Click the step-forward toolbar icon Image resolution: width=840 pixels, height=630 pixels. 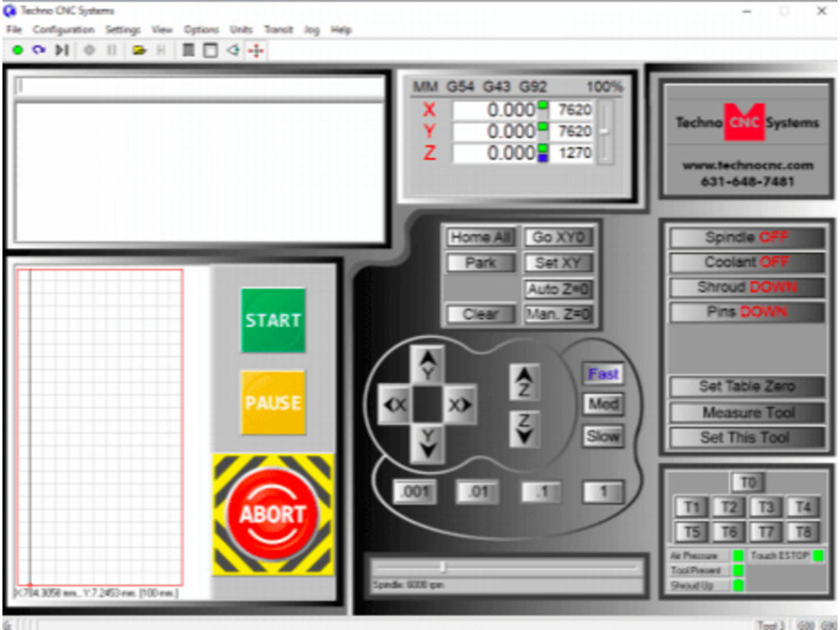(x=62, y=50)
